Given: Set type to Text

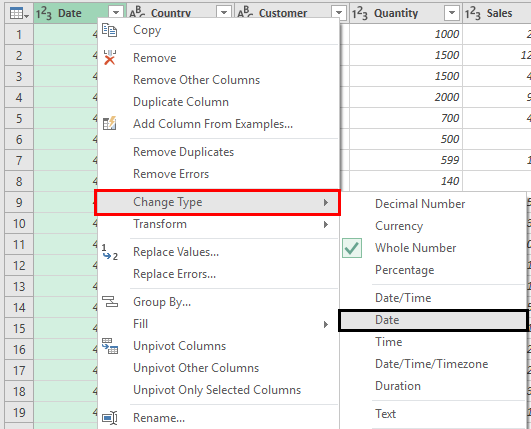Looking at the screenshot, I should point(385,414).
